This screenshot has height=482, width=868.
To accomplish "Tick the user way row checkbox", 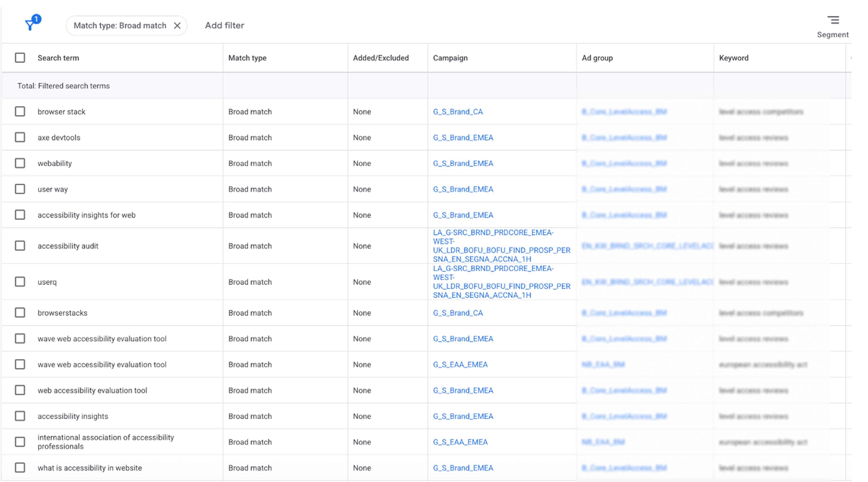I will click(x=20, y=189).
